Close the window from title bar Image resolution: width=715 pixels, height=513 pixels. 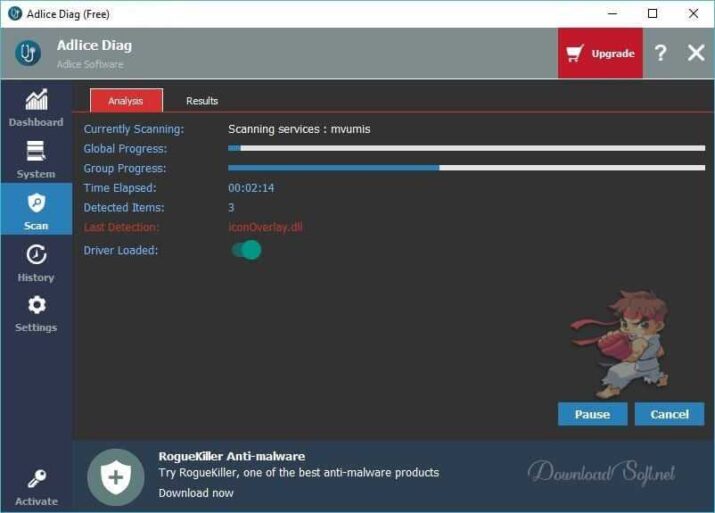(693, 14)
